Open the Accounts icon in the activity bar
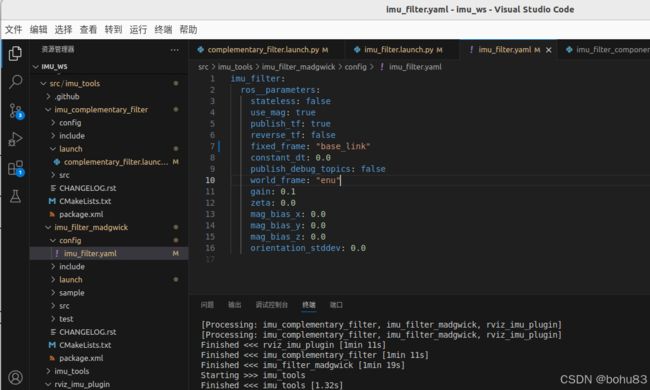650x390 pixels. [x=15, y=377]
